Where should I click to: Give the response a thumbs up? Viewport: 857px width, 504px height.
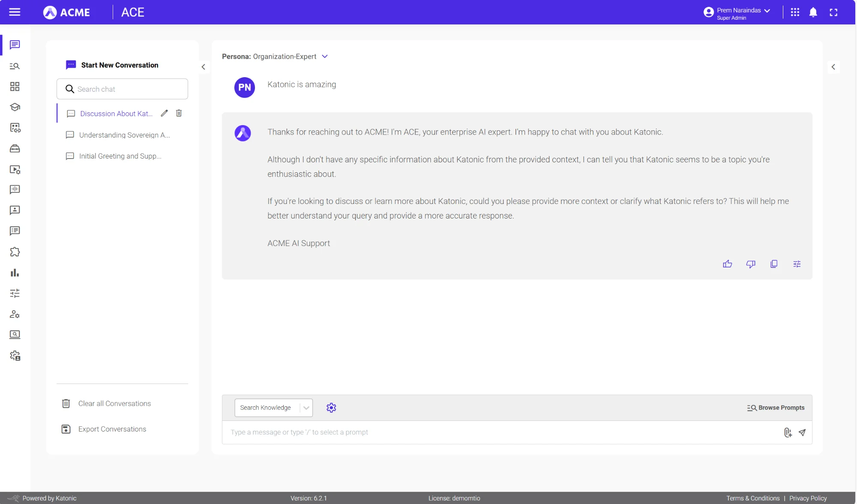[x=728, y=264]
